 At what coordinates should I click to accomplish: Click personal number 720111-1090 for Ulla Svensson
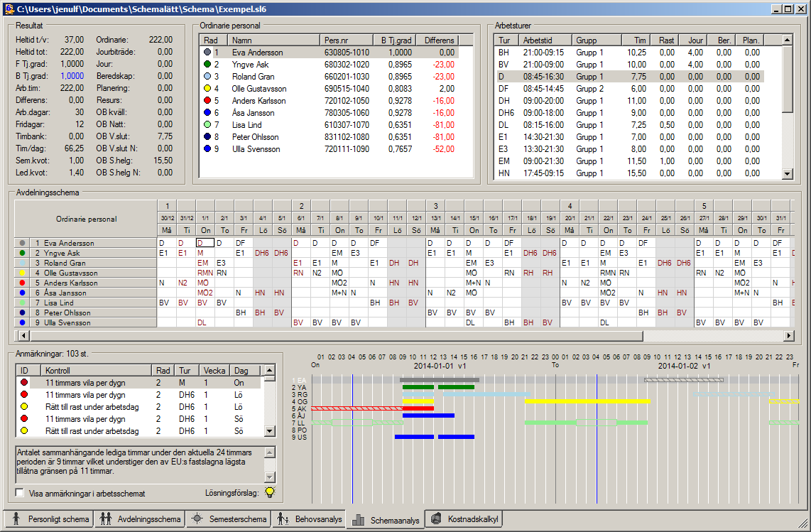tap(347, 148)
